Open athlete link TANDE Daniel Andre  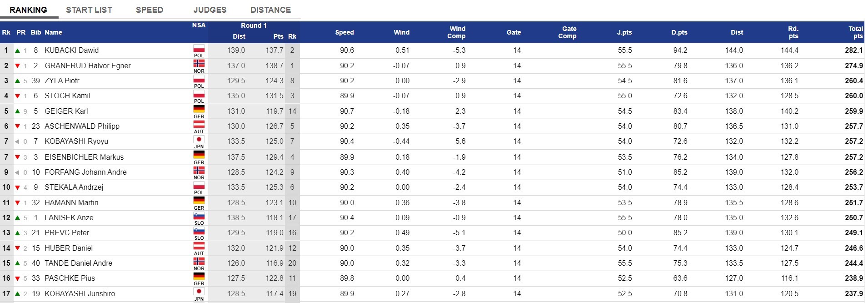point(79,263)
